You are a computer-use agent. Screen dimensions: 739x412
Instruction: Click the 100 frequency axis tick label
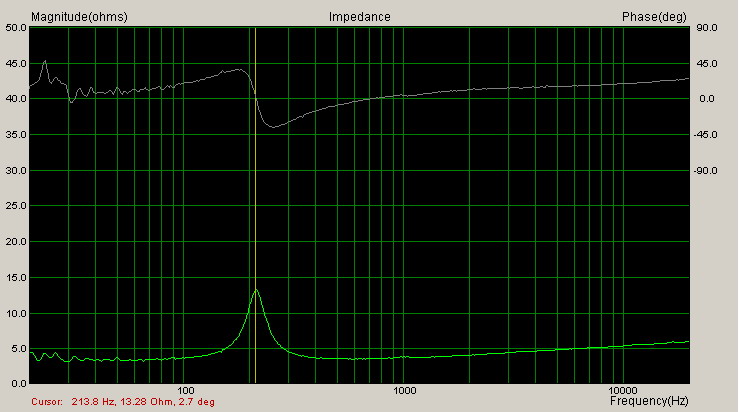click(x=184, y=389)
